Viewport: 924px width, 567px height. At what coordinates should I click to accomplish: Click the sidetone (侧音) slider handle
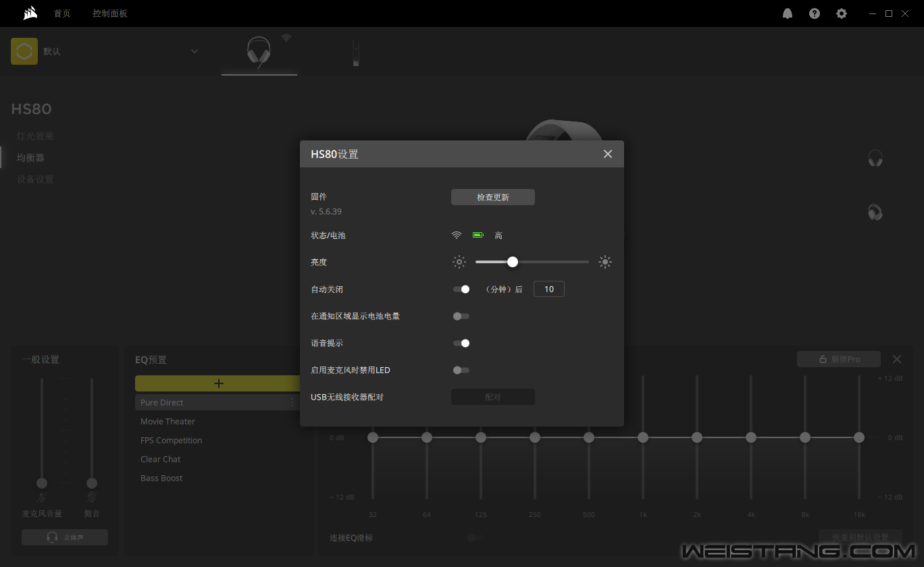pyautogui.click(x=92, y=483)
